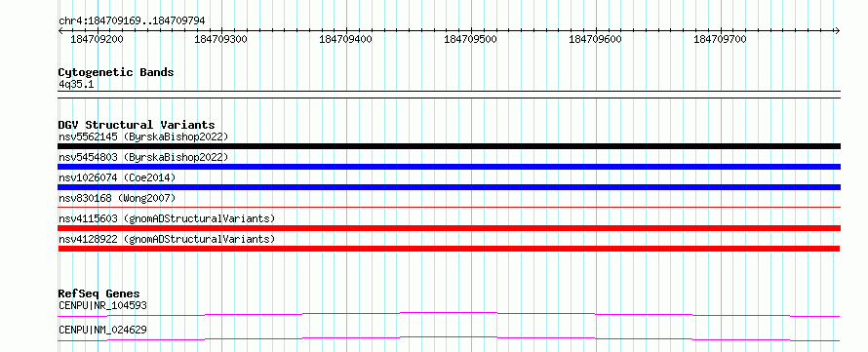Click the magenta CENPU|NR_104593 transcript line
This screenshot has height=352, width=868.
pyautogui.click(x=449, y=314)
